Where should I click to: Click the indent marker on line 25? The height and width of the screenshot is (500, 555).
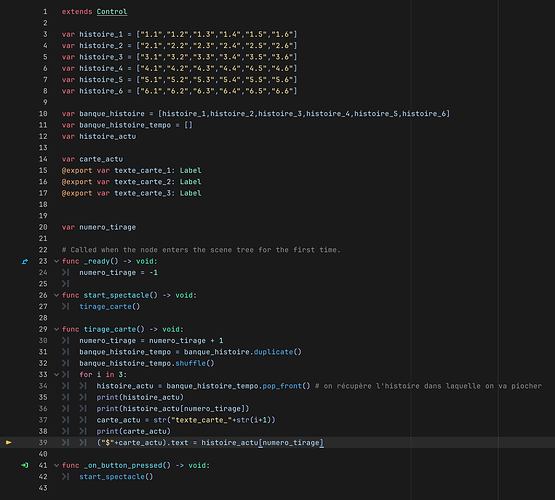pos(65,284)
